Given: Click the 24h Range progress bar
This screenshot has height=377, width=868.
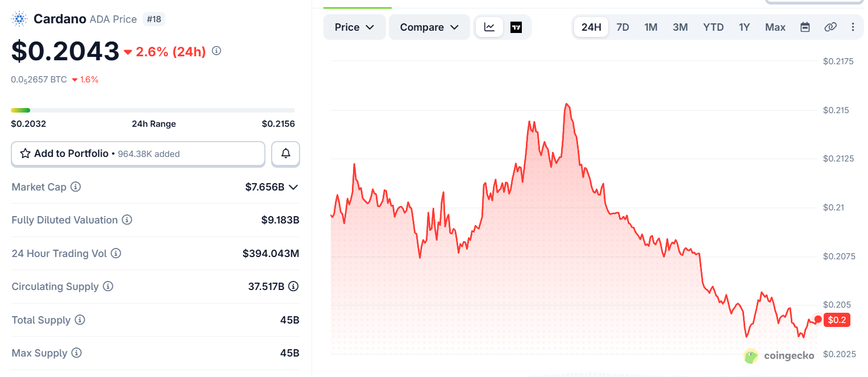Looking at the screenshot, I should pos(153,110).
